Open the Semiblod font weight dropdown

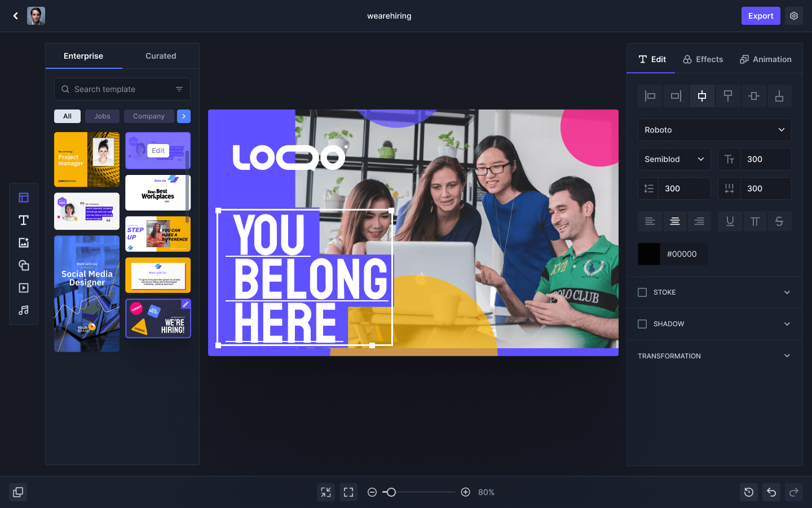tap(674, 159)
